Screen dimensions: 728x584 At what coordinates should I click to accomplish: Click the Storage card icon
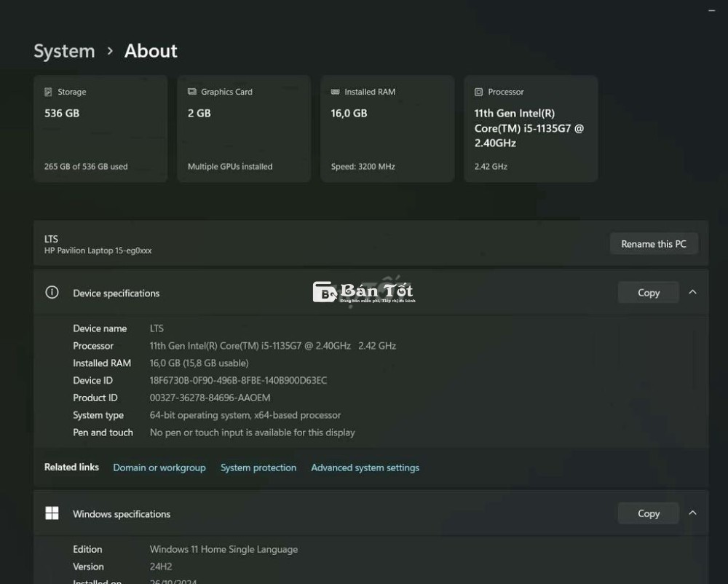48,92
